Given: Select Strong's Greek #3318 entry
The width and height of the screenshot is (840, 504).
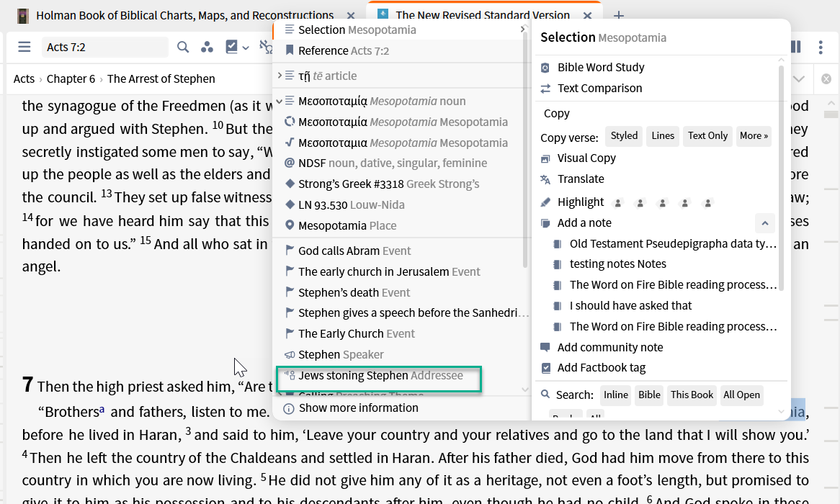Looking at the screenshot, I should point(401,184).
